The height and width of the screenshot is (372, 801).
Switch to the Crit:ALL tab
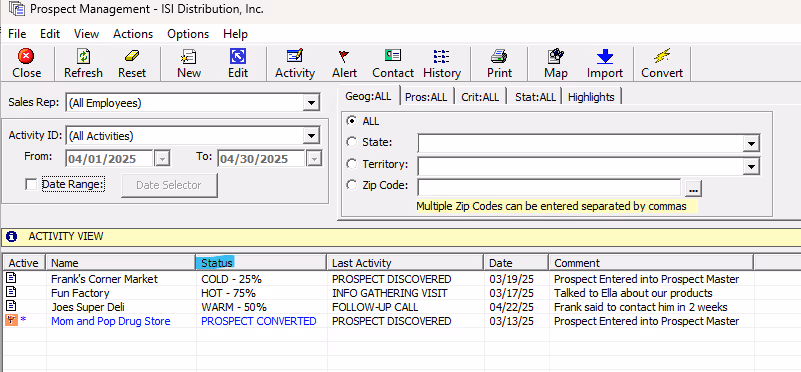pos(480,97)
